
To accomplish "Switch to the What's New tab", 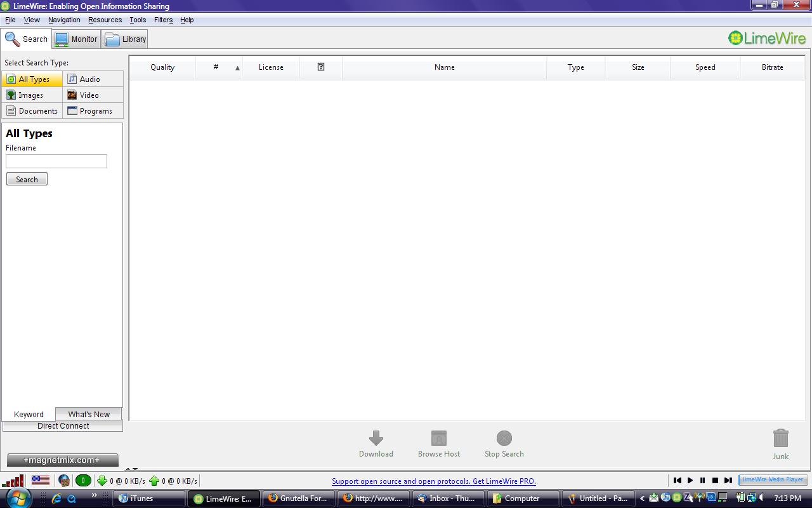I will 89,414.
